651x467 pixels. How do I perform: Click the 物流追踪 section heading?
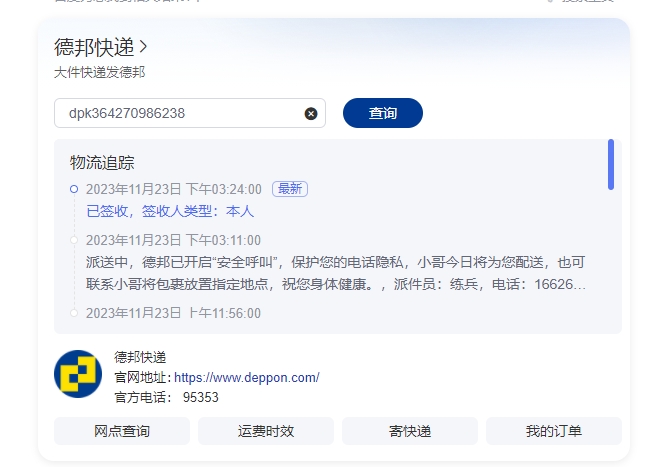(x=102, y=162)
